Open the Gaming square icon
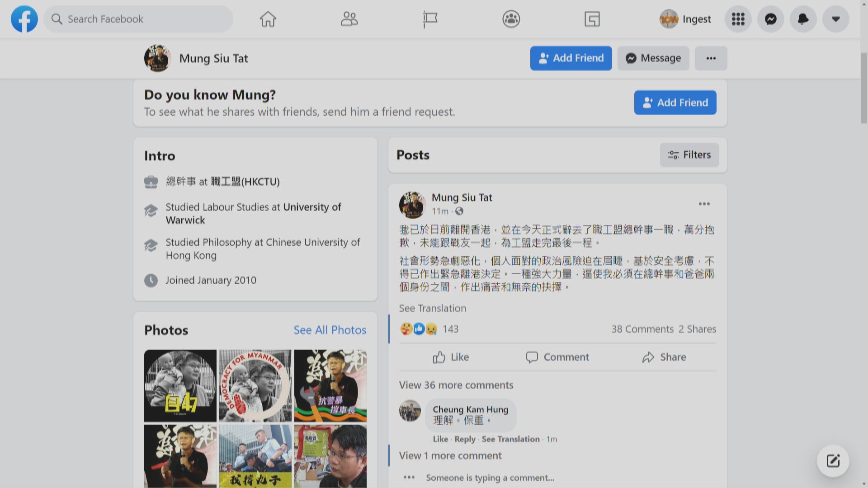This screenshot has width=868, height=488. pos(592,19)
